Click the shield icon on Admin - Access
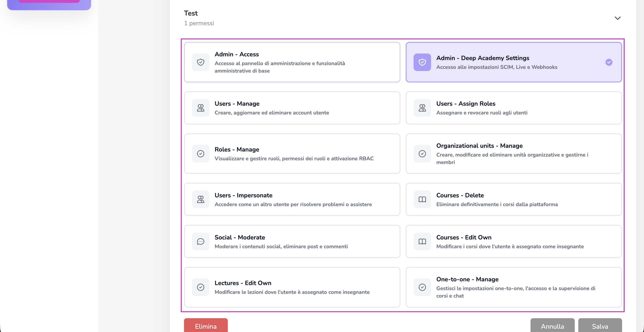 [200, 62]
